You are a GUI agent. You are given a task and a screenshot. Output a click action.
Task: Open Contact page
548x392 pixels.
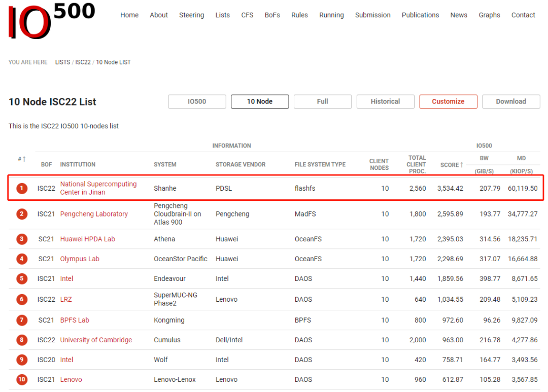tap(523, 15)
